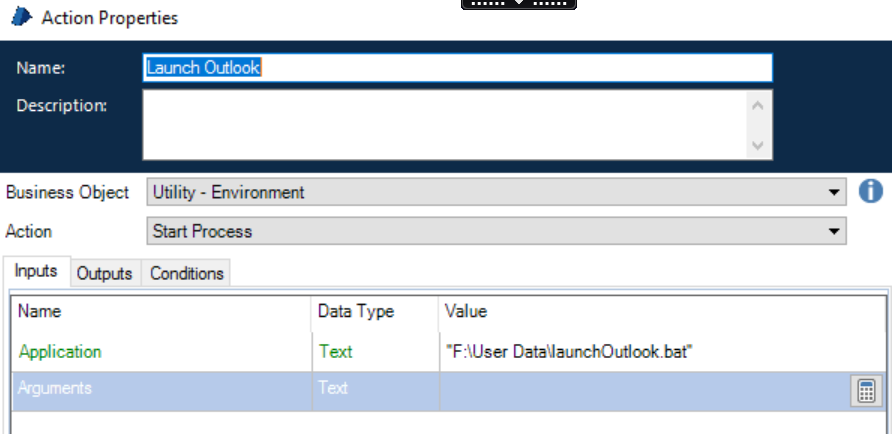Click the dotted grip handle at top center
The height and width of the screenshot is (434, 892).
point(519,4)
